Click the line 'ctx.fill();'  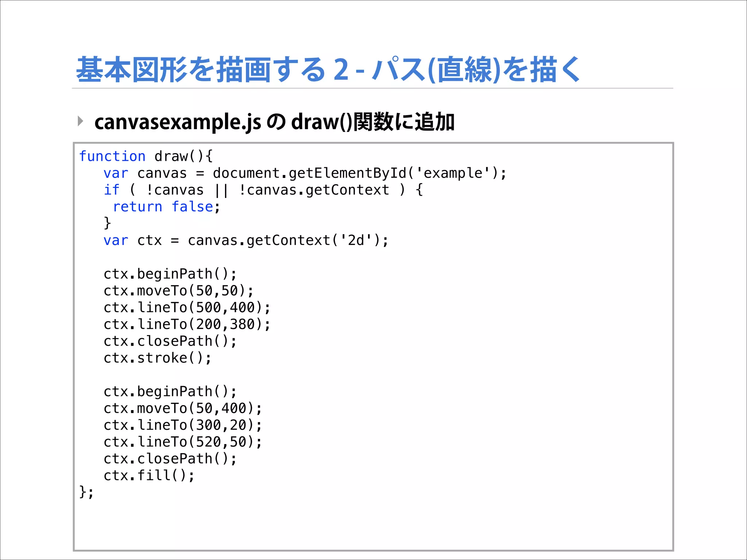[149, 475]
